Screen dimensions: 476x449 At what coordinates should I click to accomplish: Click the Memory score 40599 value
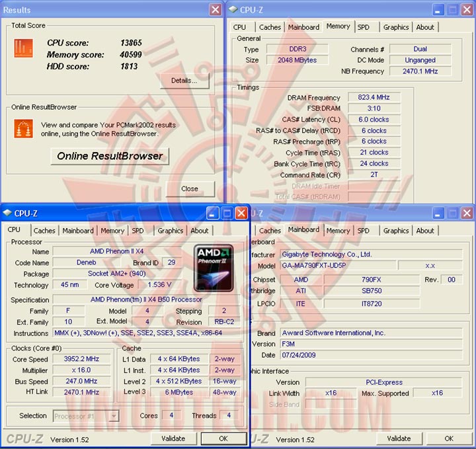131,55
